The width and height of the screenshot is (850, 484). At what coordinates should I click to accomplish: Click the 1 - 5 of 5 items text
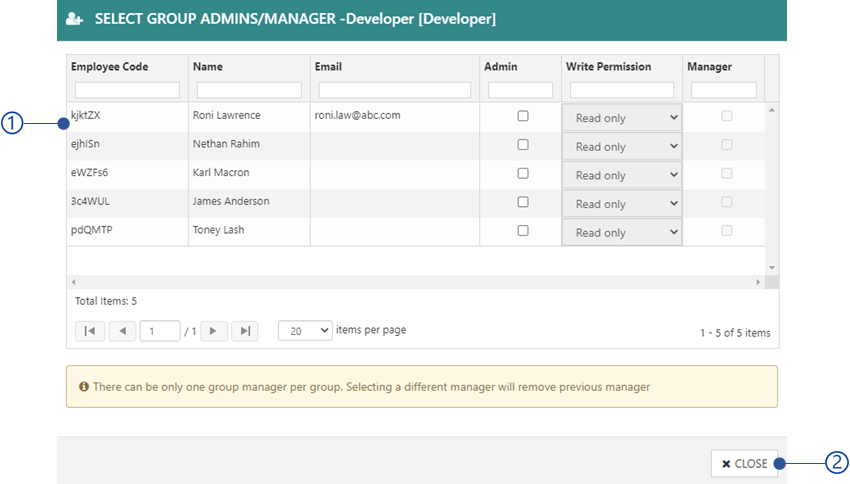735,333
